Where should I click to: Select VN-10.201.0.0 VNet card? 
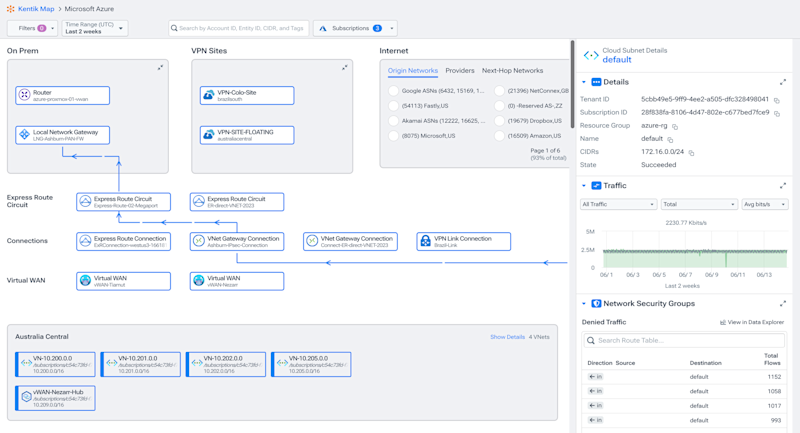pos(140,364)
